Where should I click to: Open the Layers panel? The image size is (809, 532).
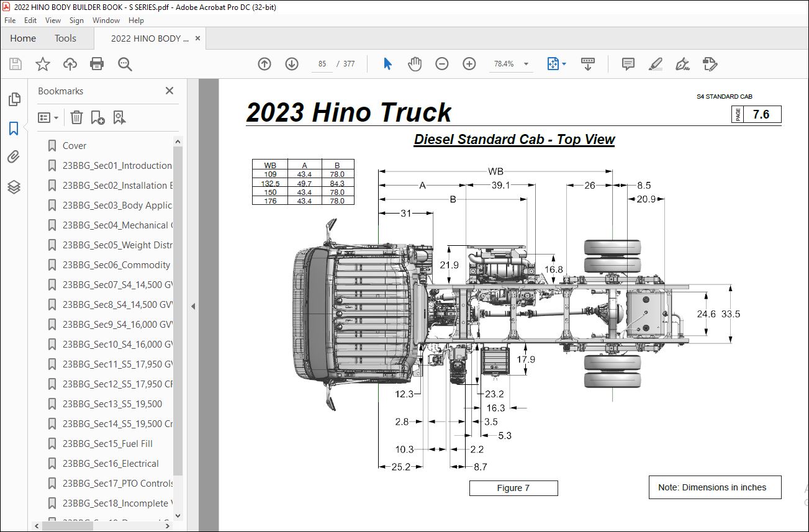point(14,187)
